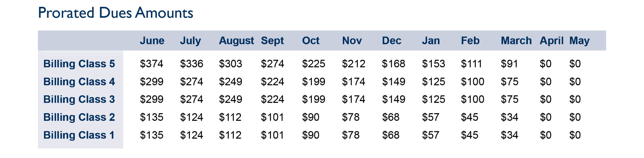
Task: Select the Billing Class 4 row label
Action: point(79,81)
